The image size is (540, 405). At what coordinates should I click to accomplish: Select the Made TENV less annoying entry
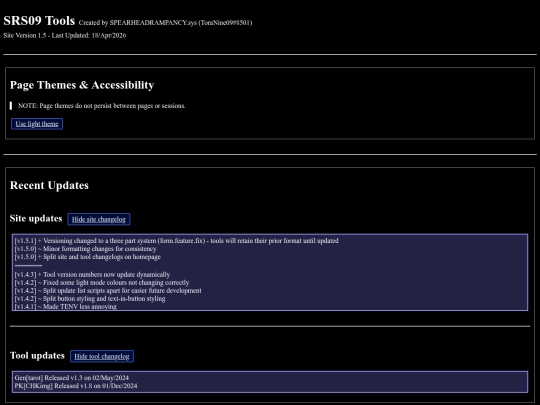[x=65, y=307]
